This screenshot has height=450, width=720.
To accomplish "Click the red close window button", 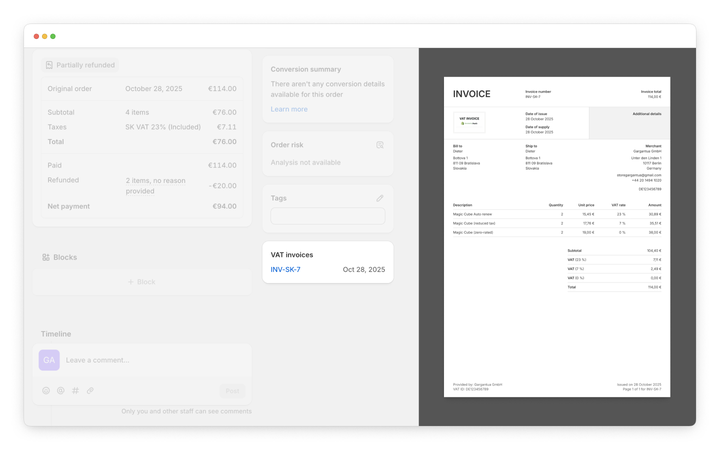I will tap(36, 36).
